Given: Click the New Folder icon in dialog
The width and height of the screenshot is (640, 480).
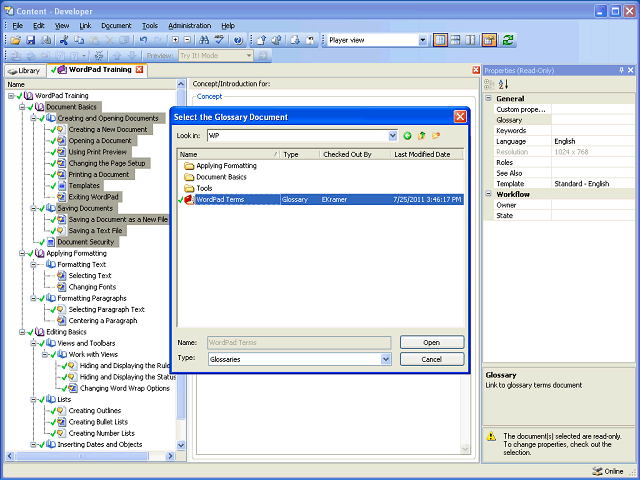Looking at the screenshot, I should click(x=436, y=136).
